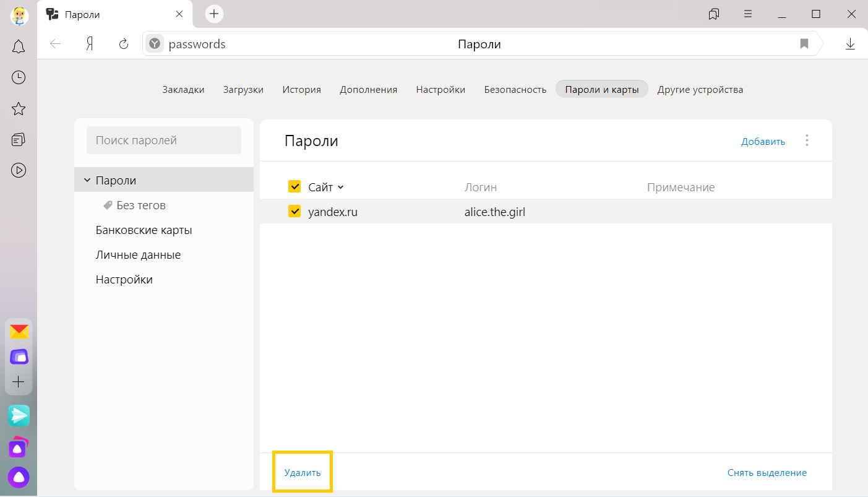This screenshot has width=868, height=497.
Task: Open favorites star icon in sidebar
Action: (x=19, y=109)
